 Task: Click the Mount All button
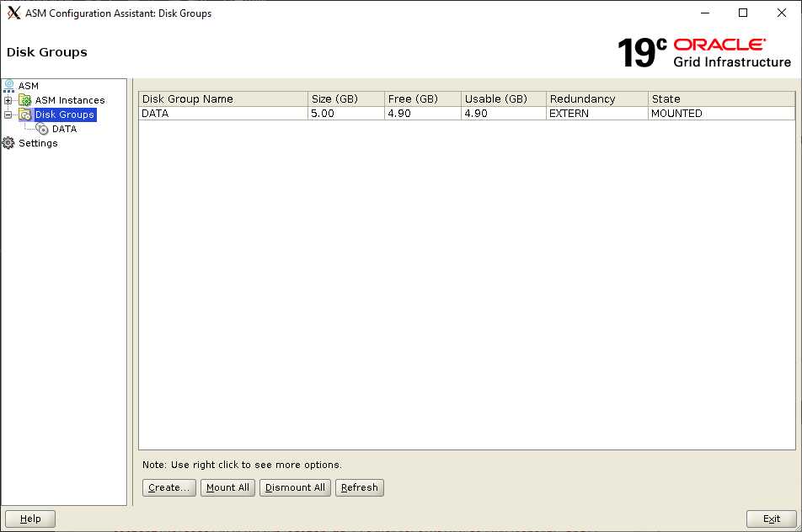[x=227, y=487]
